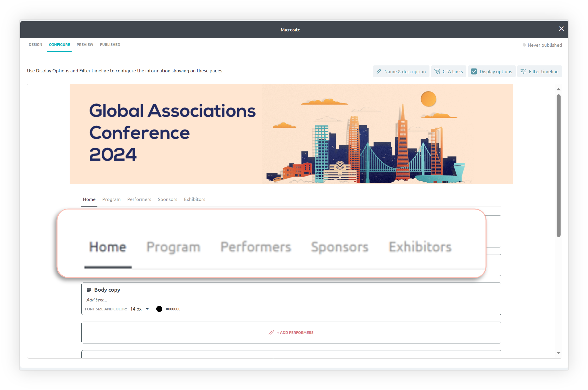Screen dimensions: 588x390
Task: Open Display options panel
Action: (x=491, y=72)
